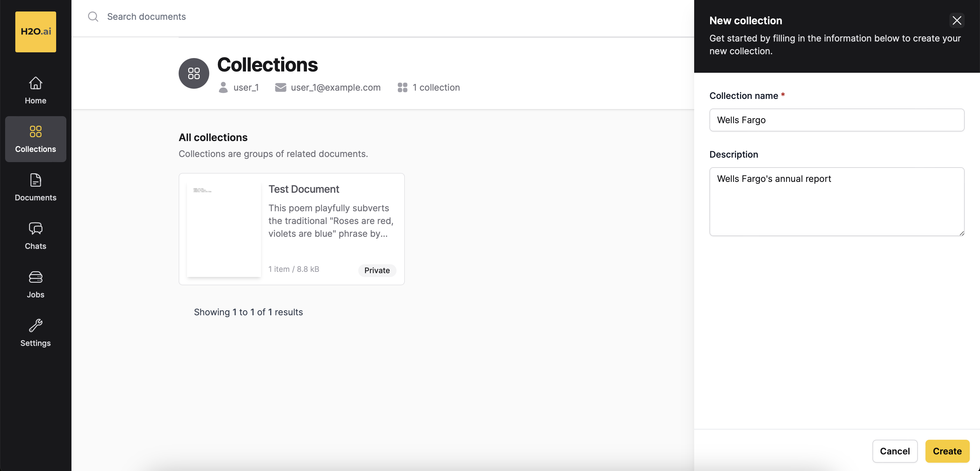Click the user_1 username text
980x471 pixels.
click(x=246, y=87)
